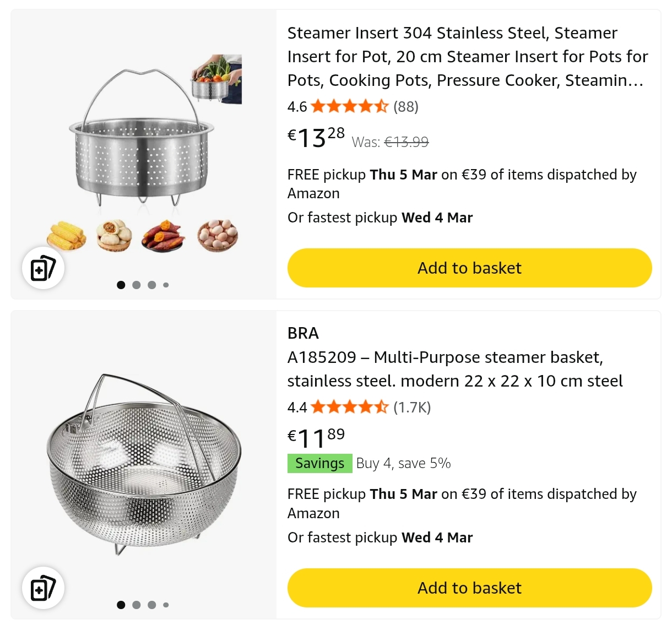
Task: Click the €13.28 price of the steamer insert
Action: coord(316,138)
